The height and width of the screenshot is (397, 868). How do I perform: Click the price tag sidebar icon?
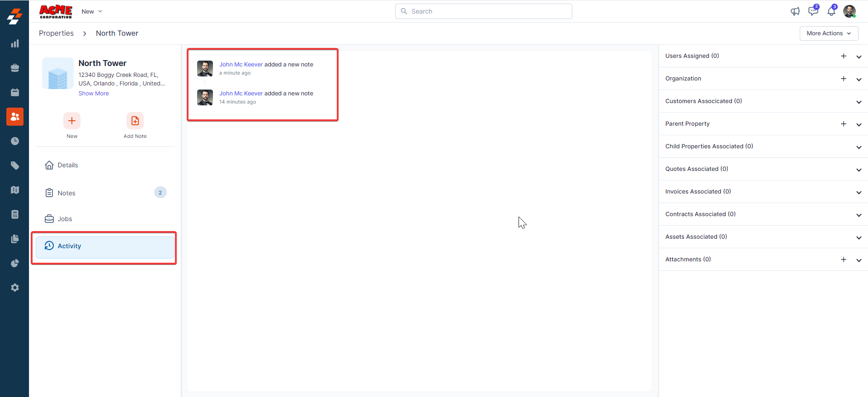(x=15, y=165)
